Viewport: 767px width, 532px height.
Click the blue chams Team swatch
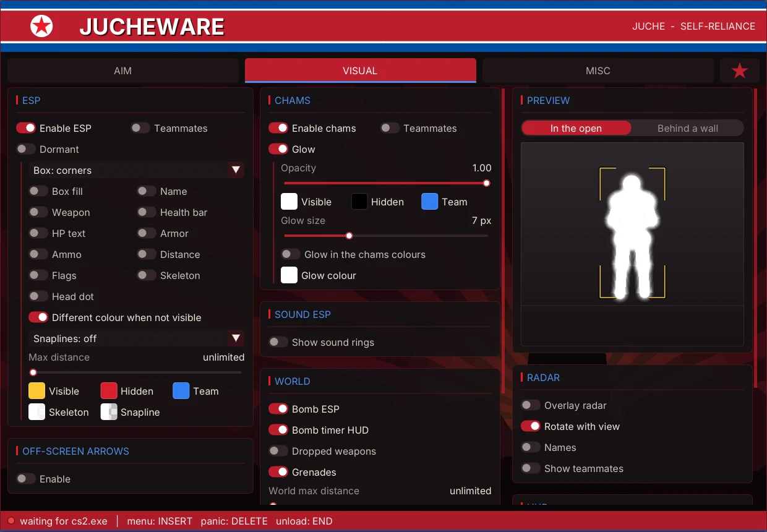coord(430,202)
